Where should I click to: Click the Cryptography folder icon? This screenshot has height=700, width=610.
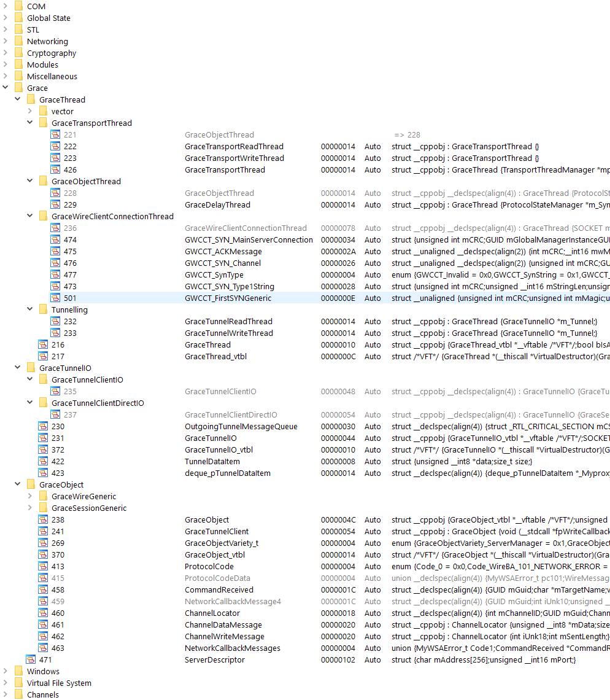tap(19, 53)
